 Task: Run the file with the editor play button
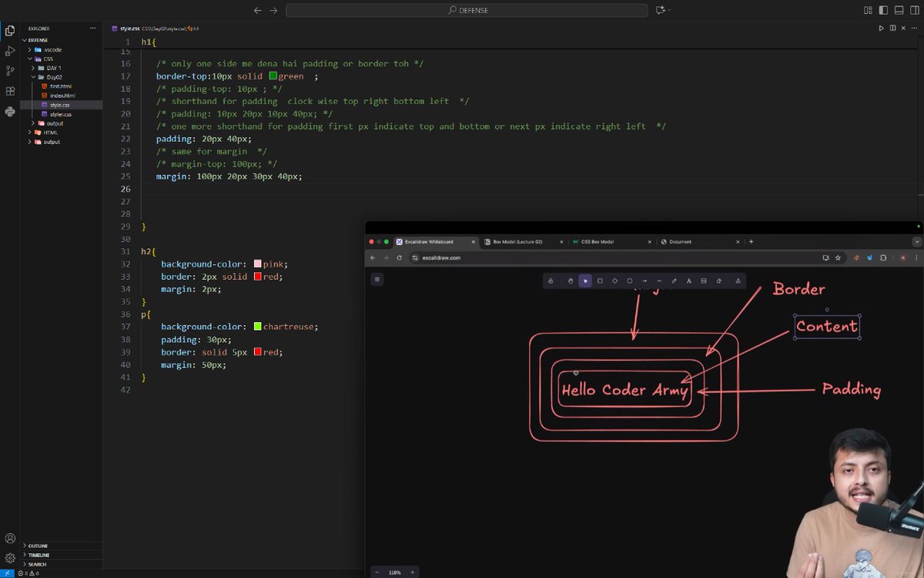tap(881, 29)
